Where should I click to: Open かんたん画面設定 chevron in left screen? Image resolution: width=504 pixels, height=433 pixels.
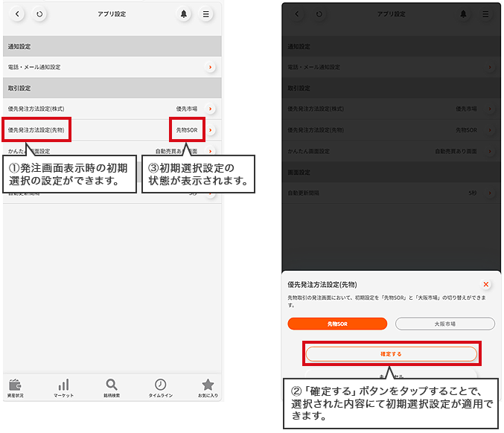[x=210, y=151]
